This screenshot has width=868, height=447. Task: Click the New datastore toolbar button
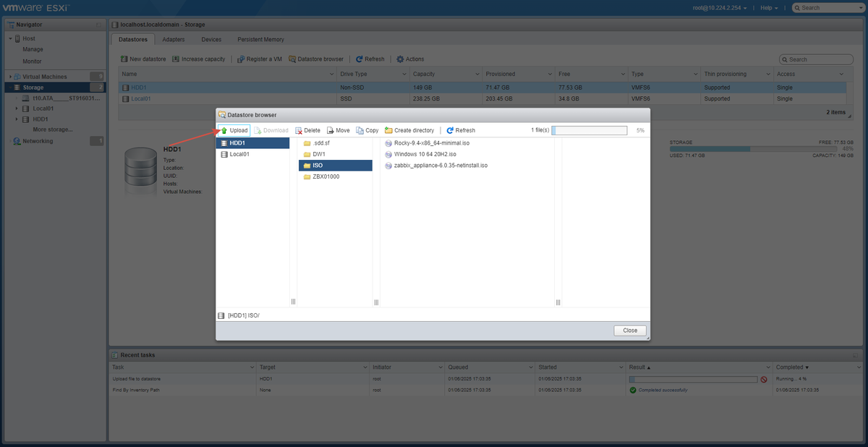coord(143,59)
